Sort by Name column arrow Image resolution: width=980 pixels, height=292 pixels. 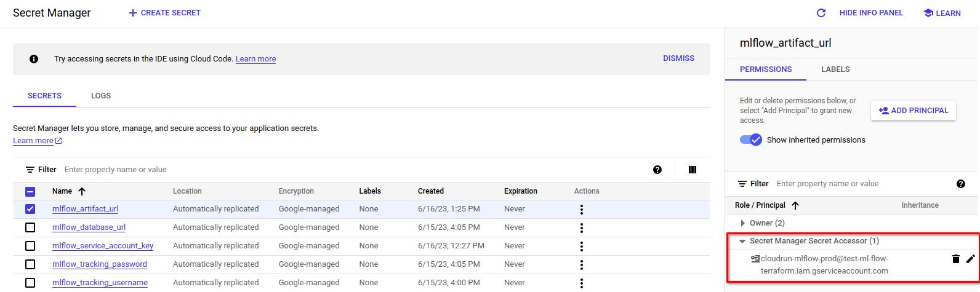coord(82,191)
